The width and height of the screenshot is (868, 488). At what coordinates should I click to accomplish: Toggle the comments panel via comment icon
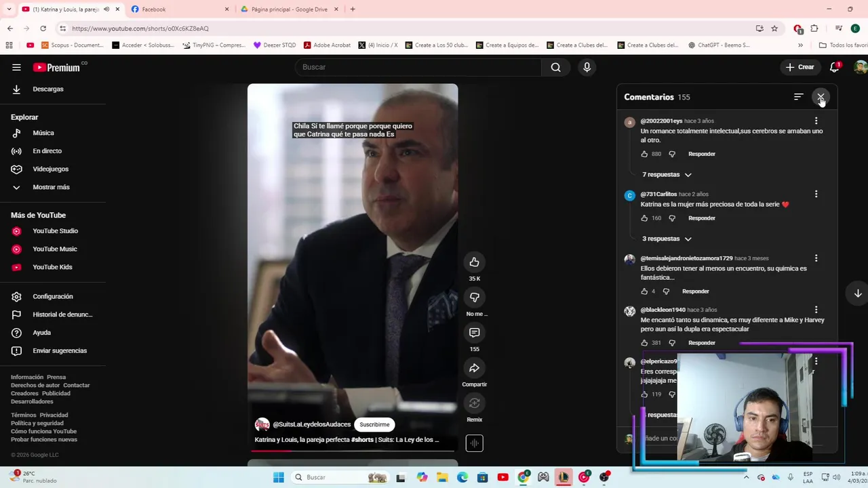click(474, 333)
